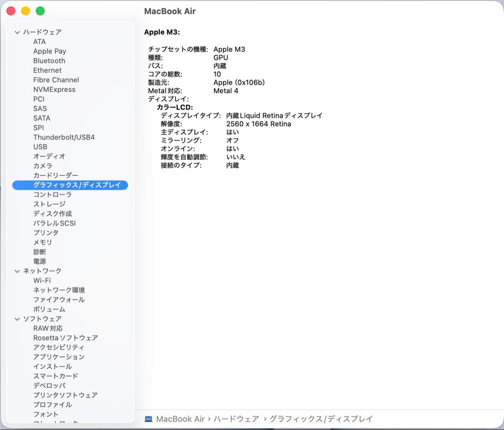Collapse the ソフトウェア section chevron
Screen dimensions: 504x430
(x=17, y=319)
